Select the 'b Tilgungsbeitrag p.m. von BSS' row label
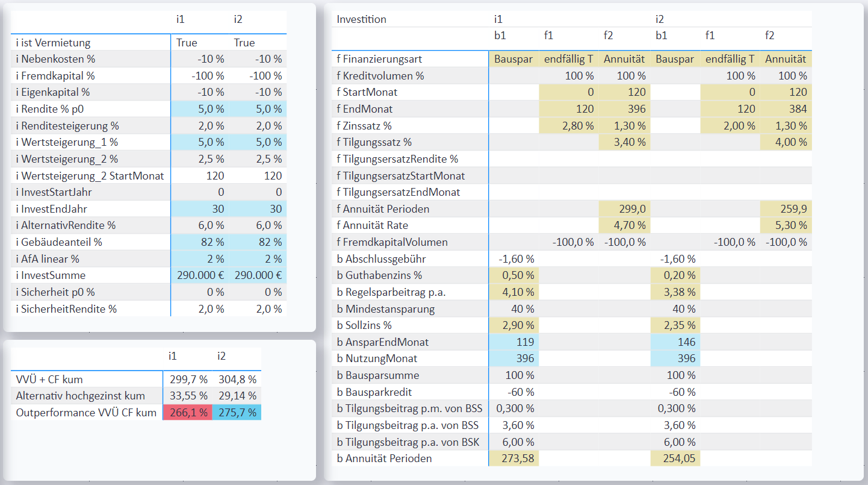 (409, 408)
